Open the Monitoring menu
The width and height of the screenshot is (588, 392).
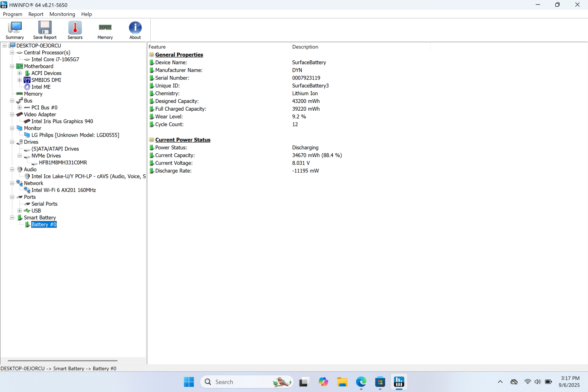point(62,14)
